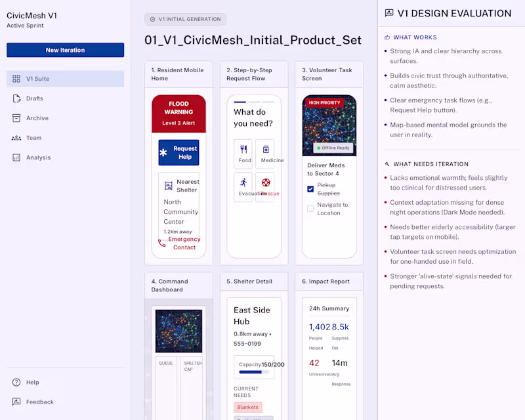Screen dimensions: 525x420
Task: Open Help in the sidebar
Action: (65, 382)
